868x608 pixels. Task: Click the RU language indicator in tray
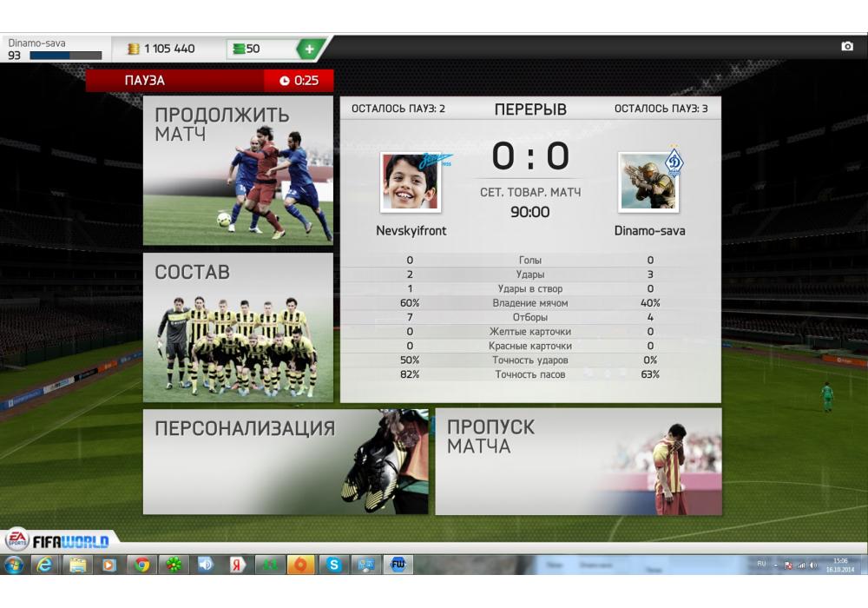pyautogui.click(x=761, y=564)
